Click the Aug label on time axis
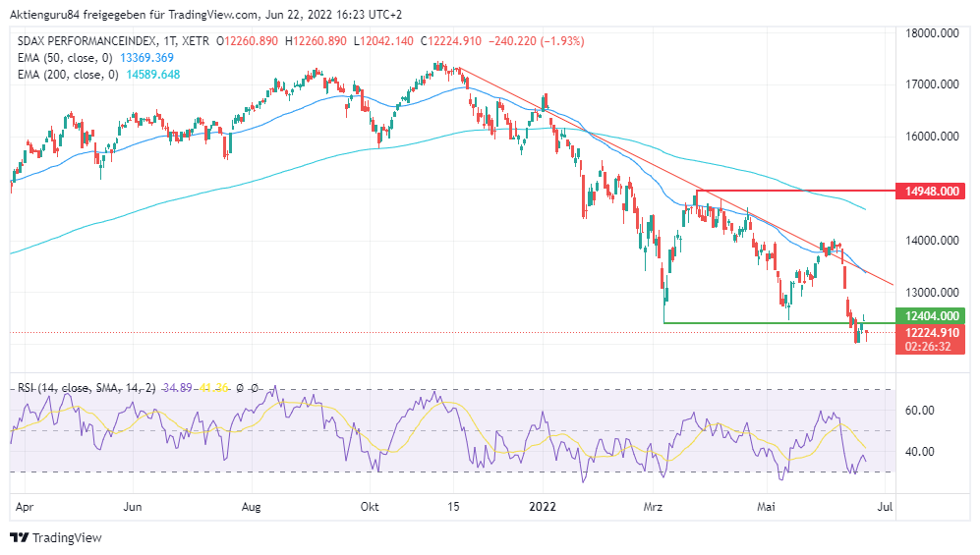The width and height of the screenshot is (980, 555). [x=252, y=507]
